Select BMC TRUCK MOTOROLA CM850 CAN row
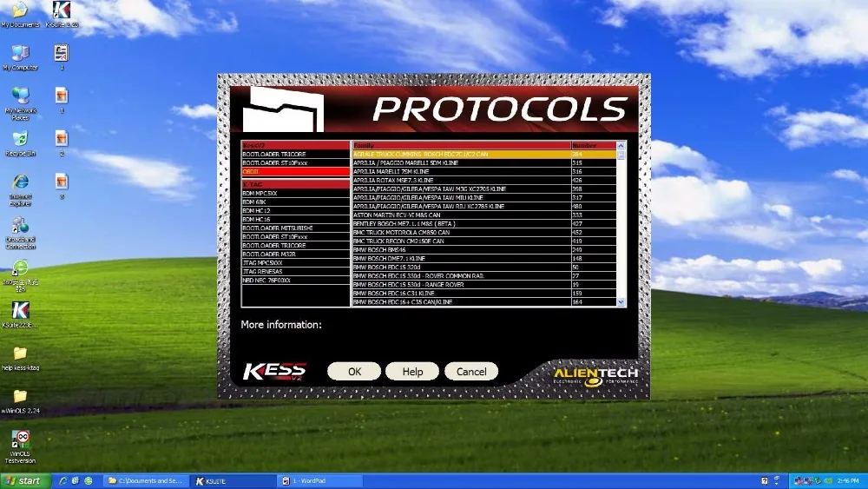This screenshot has height=489, width=868. [484, 233]
